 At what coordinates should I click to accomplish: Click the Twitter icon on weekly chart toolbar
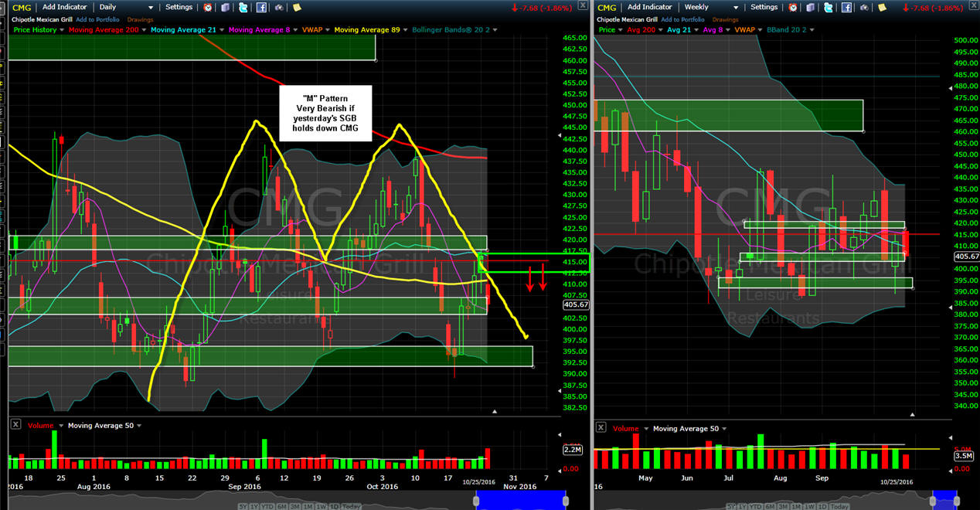click(828, 8)
